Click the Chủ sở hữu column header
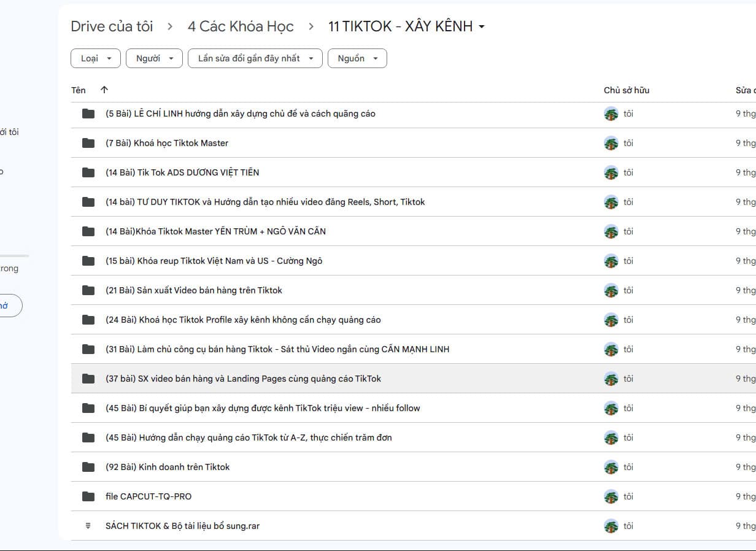The height and width of the screenshot is (551, 756). 627,90
